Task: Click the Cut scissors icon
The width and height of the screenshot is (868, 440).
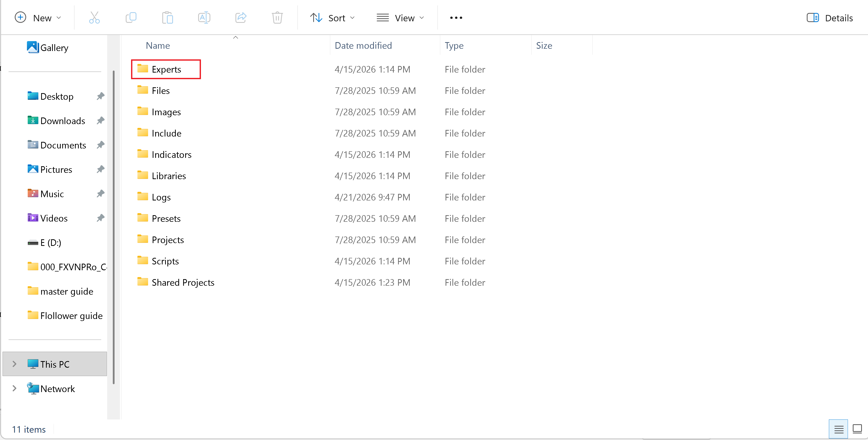Action: point(94,18)
